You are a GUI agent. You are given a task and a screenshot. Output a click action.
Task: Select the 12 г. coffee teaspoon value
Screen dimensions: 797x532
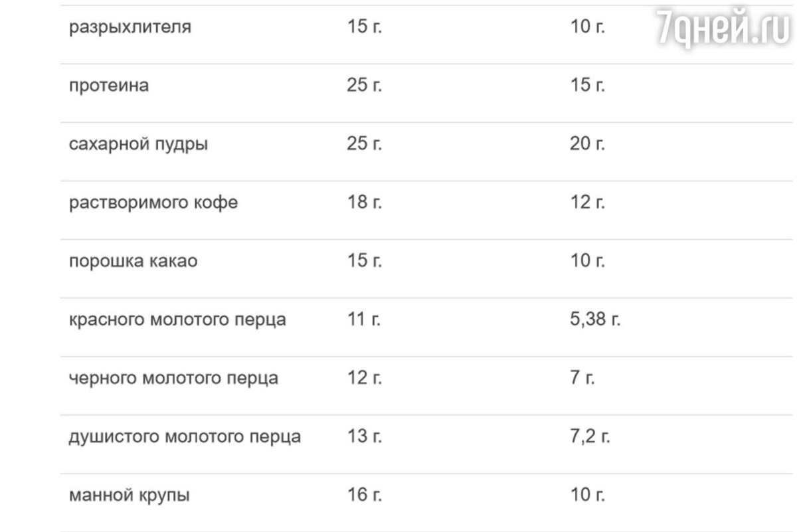pyautogui.click(x=588, y=203)
